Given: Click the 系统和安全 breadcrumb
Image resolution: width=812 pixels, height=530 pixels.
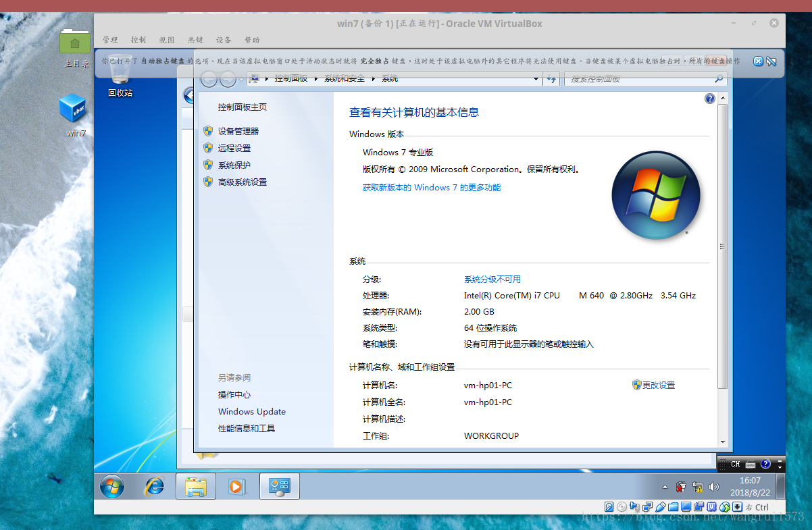Looking at the screenshot, I should (x=345, y=79).
